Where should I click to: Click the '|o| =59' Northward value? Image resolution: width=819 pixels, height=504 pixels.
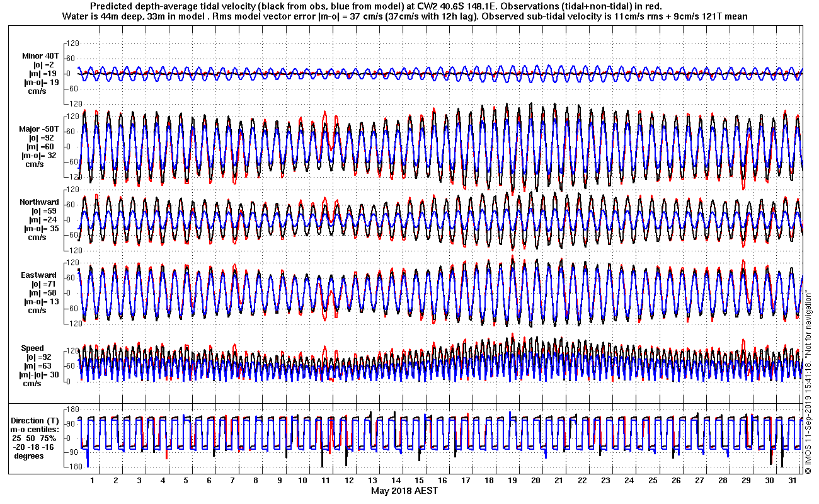(45, 211)
